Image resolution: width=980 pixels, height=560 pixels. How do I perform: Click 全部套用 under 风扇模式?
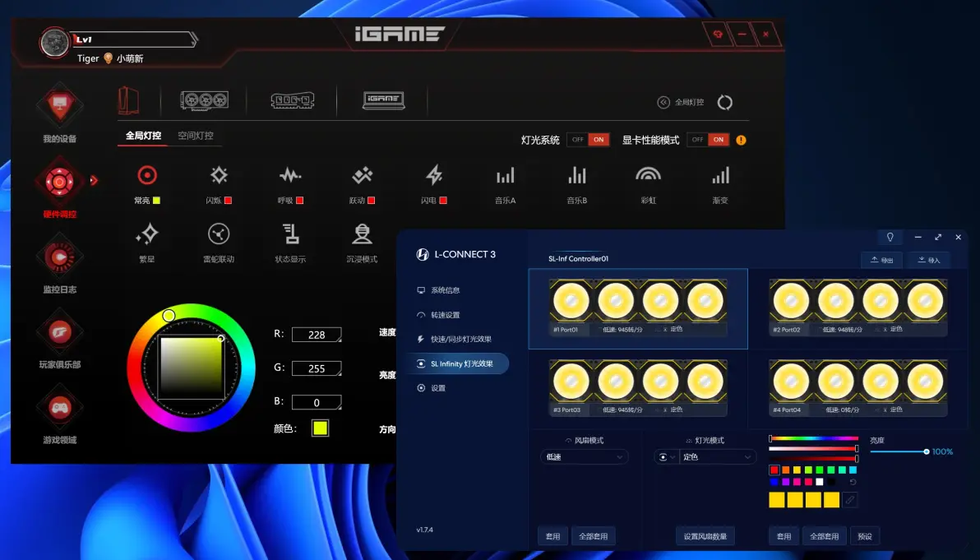pos(593,536)
